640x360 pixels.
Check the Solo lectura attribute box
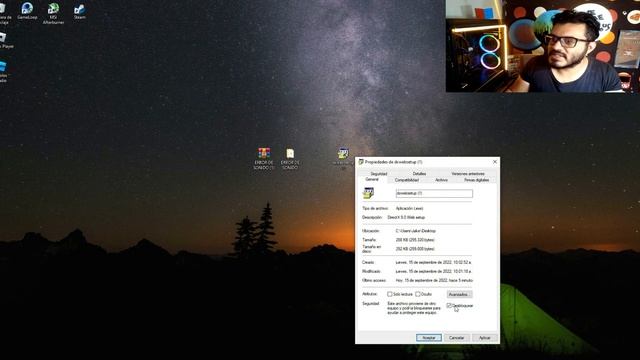pos(389,294)
